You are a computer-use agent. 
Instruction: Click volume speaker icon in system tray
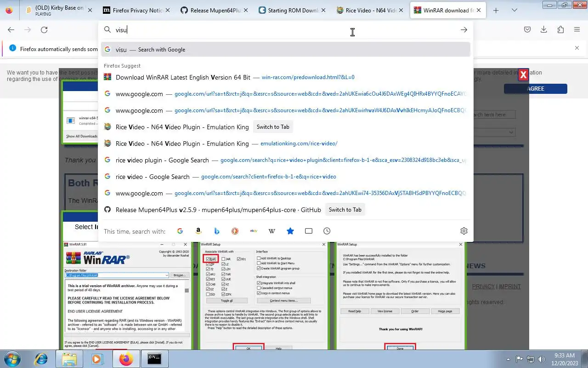pos(542,359)
